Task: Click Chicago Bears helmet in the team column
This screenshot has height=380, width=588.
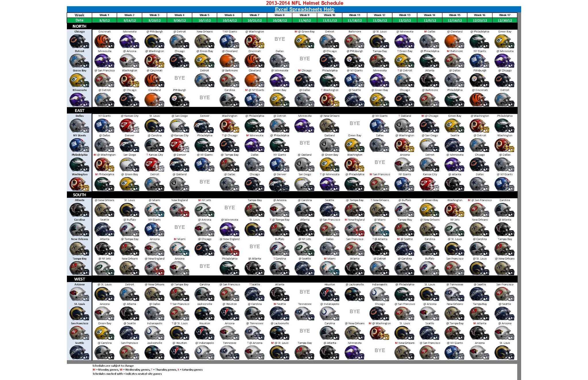Action: pos(79,42)
